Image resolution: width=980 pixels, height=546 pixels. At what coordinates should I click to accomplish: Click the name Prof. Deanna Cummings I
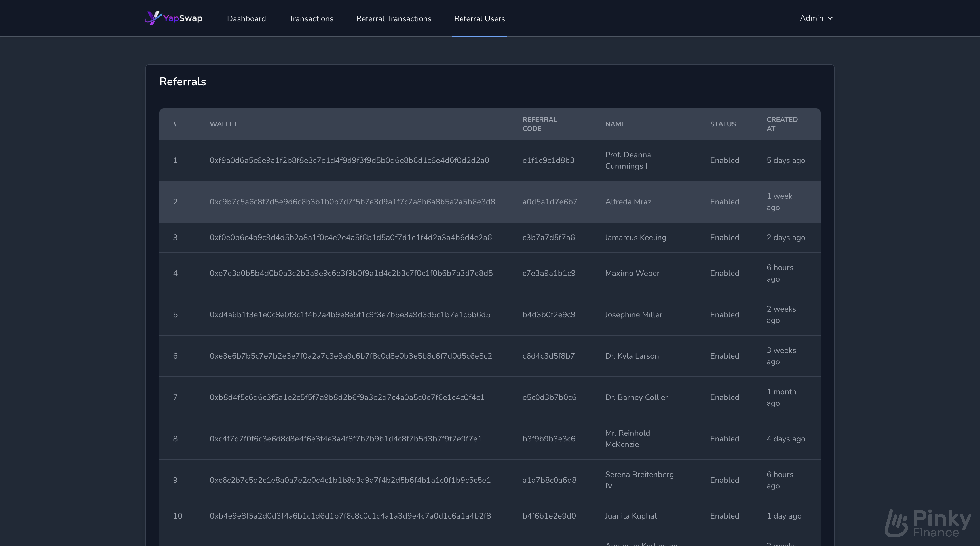point(628,160)
